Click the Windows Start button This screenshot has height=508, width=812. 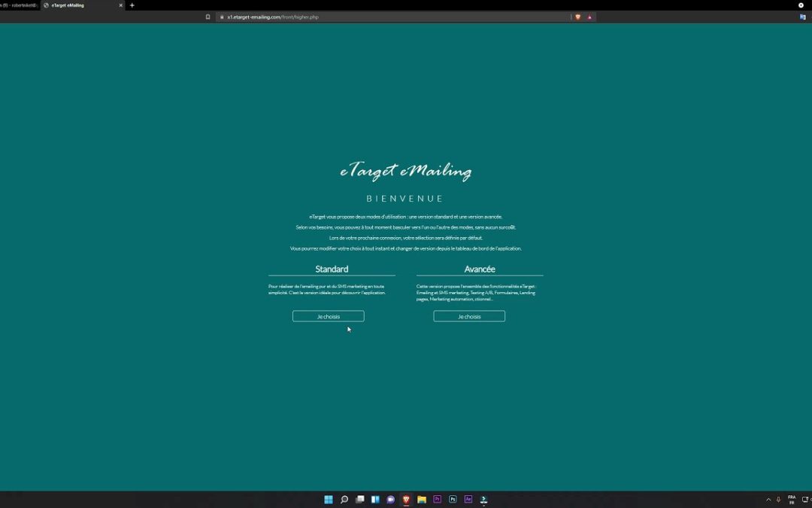pyautogui.click(x=329, y=499)
